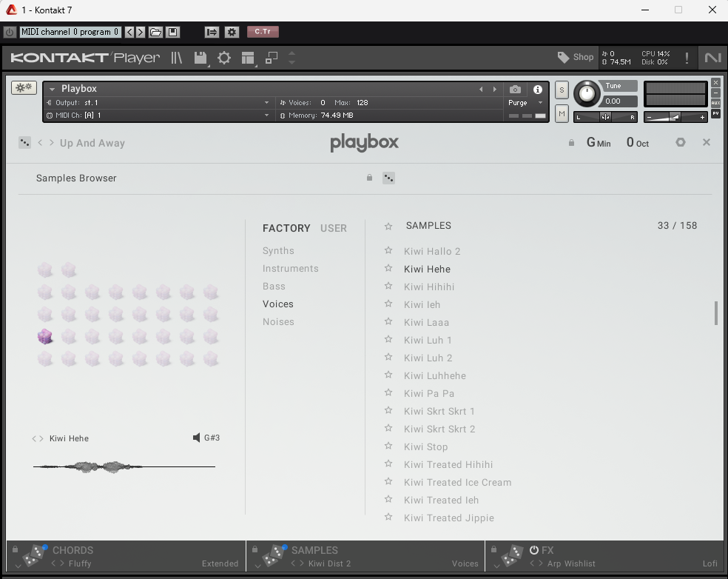The width and height of the screenshot is (728, 579).
Task: Go to next host program arrow
Action: tap(141, 32)
